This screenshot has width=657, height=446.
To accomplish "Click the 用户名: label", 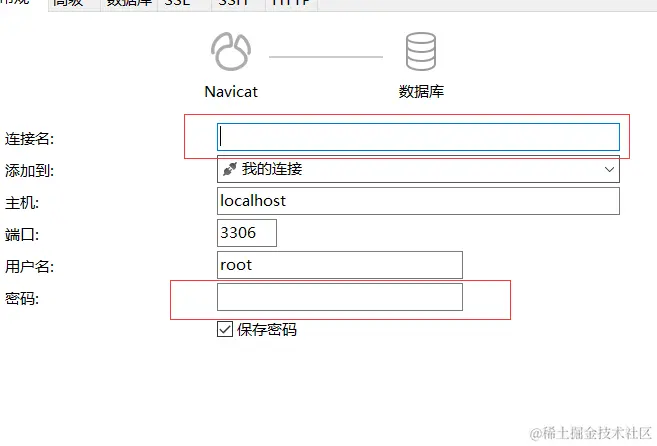I will tap(29, 267).
